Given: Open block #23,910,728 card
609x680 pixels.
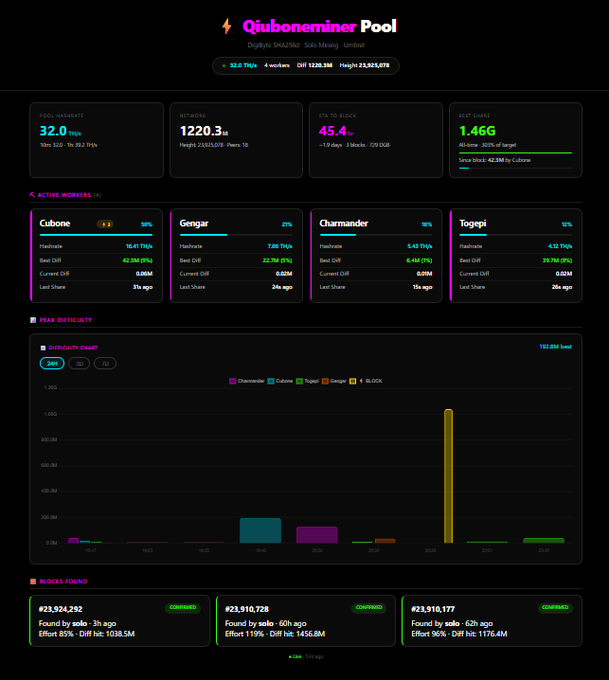Looking at the screenshot, I should pos(306,621).
